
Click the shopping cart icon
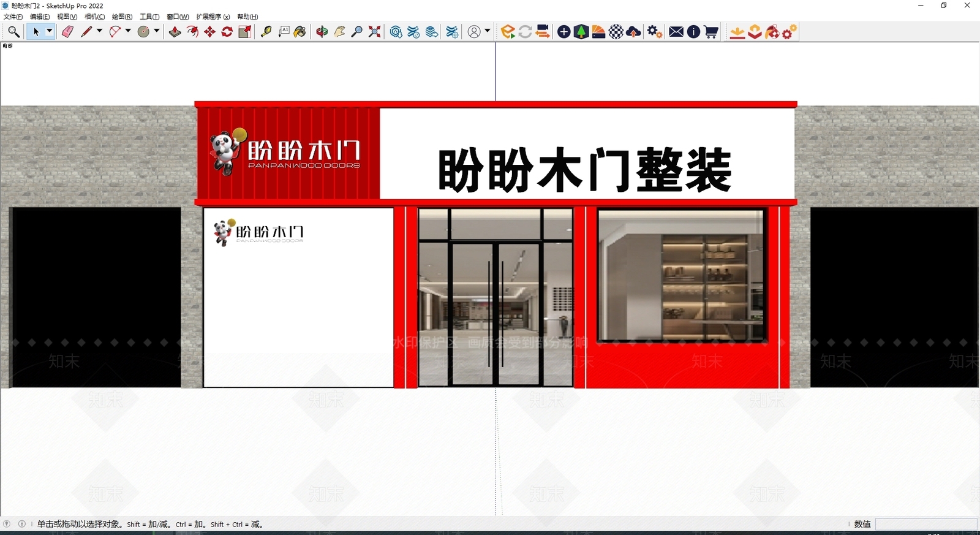(711, 32)
